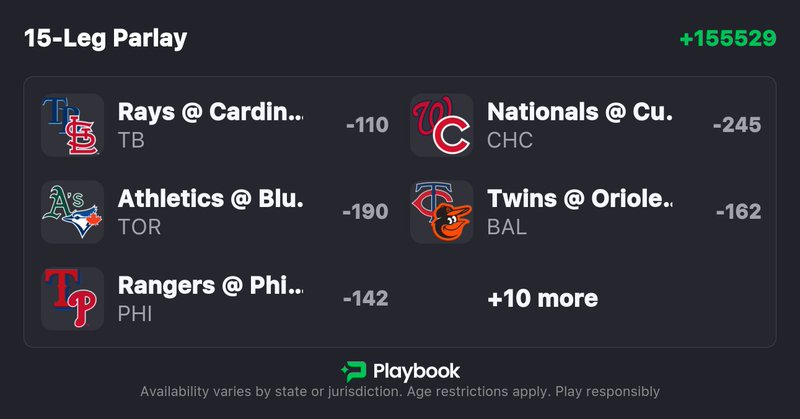Select the -162 odds for BAL
The height and width of the screenshot is (419, 800).
coord(738,212)
